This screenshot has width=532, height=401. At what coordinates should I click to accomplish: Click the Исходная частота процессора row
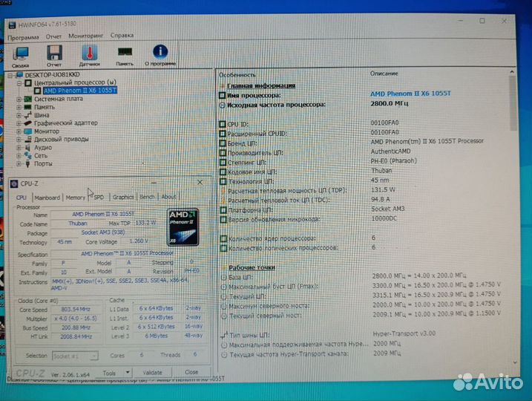click(x=314, y=104)
